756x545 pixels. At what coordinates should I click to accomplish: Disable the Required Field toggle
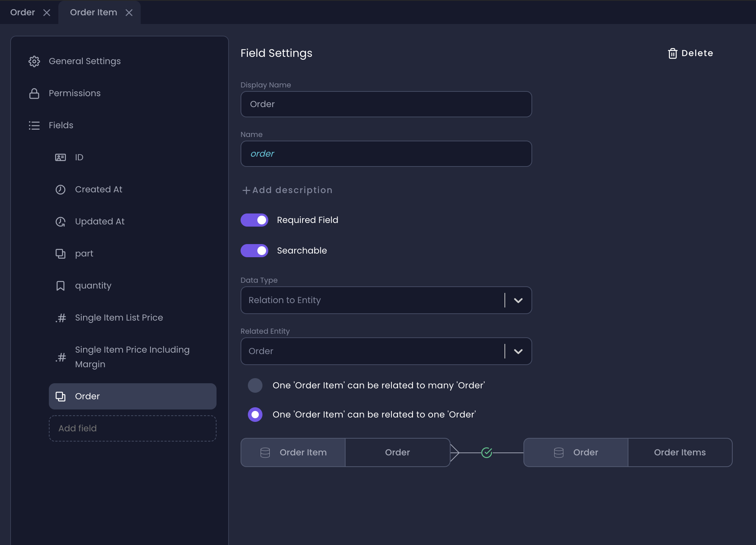click(254, 220)
